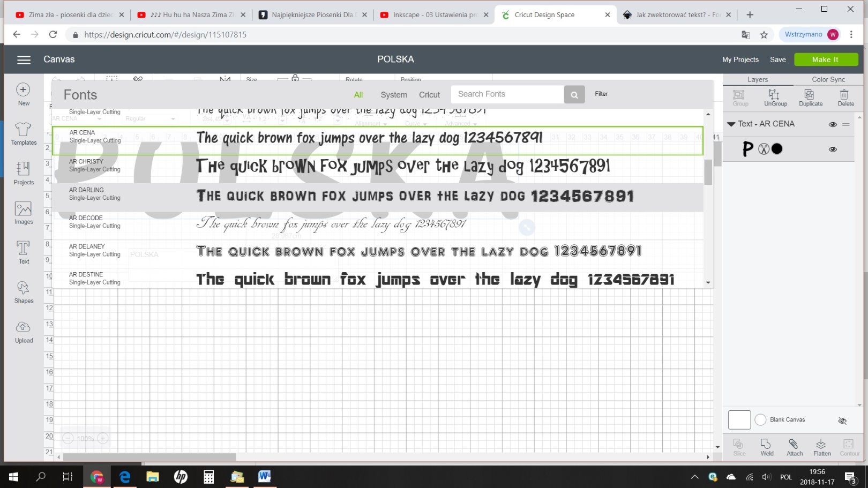Open the Images library
The image size is (868, 488).
pyautogui.click(x=24, y=213)
